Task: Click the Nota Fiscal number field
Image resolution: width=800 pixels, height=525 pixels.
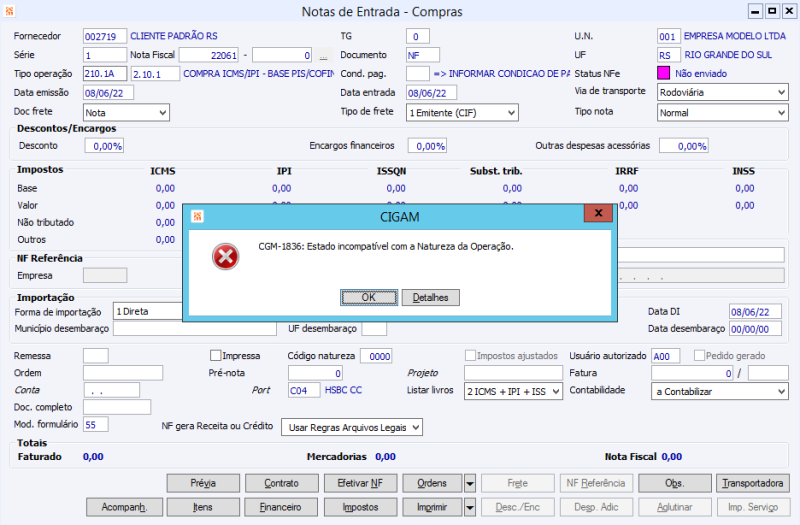Action: [x=209, y=55]
